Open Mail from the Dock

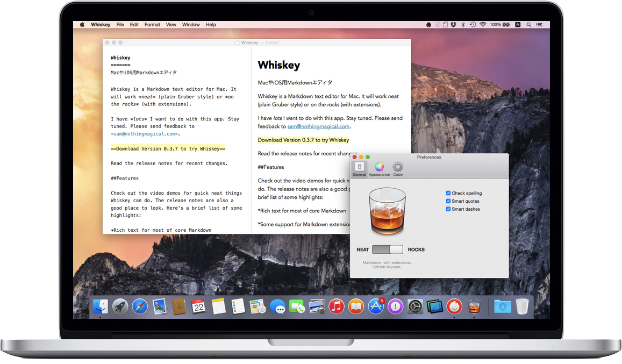point(160,306)
